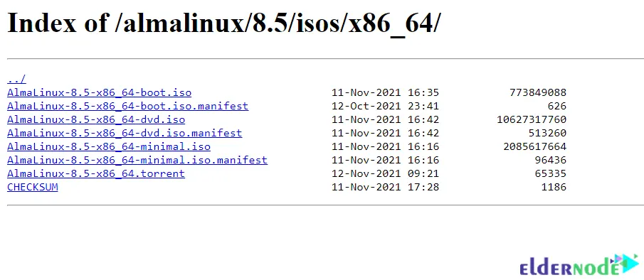This screenshot has width=644, height=280.
Task: Click the 12-Oct-2021 23:41 date entry
Action: tap(385, 106)
